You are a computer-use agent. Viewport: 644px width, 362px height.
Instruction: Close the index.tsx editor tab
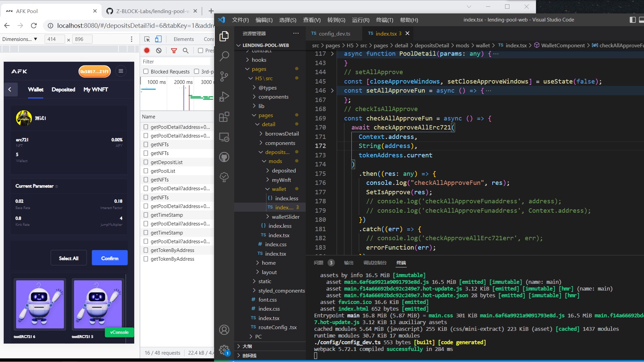pos(407,33)
